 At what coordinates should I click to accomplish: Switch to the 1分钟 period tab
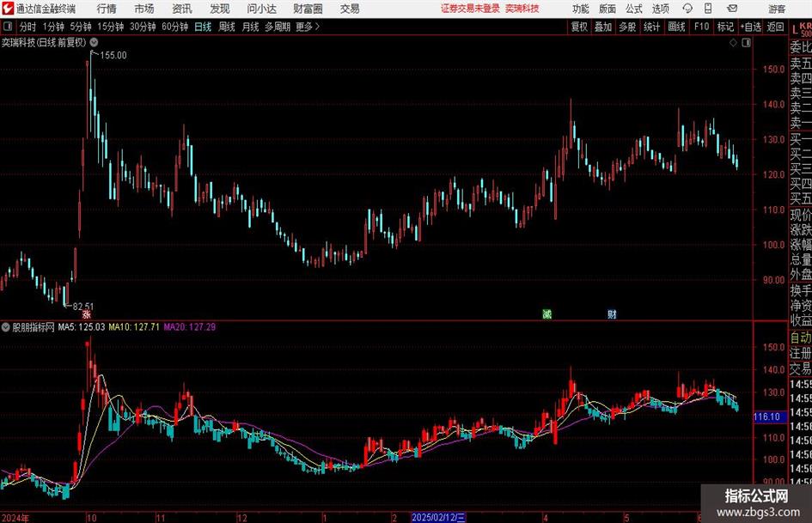[53, 27]
